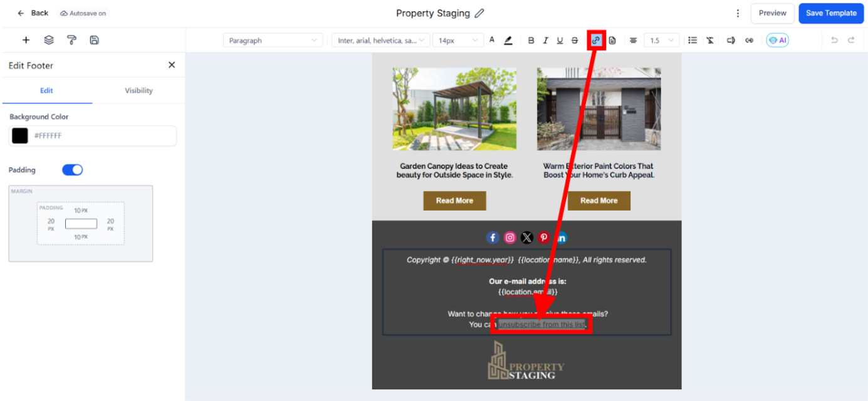Click the black background color swatch

pyautogui.click(x=20, y=136)
